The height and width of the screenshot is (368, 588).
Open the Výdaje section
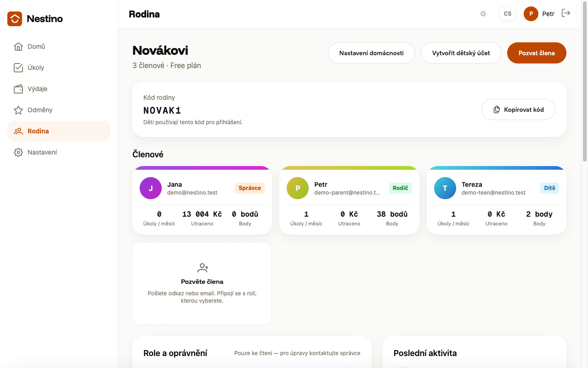[x=59, y=89]
